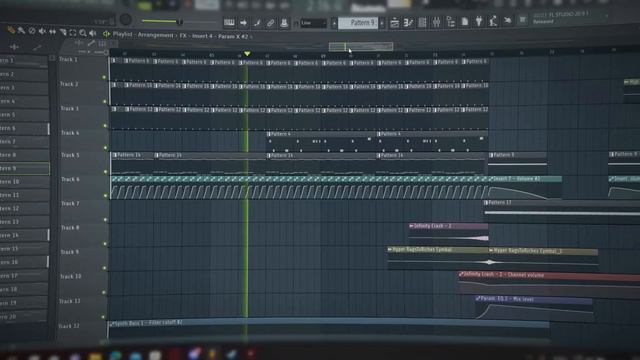This screenshot has width=640, height=360.
Task: Select Pattern 6 in the picker list
Action: click(24, 128)
